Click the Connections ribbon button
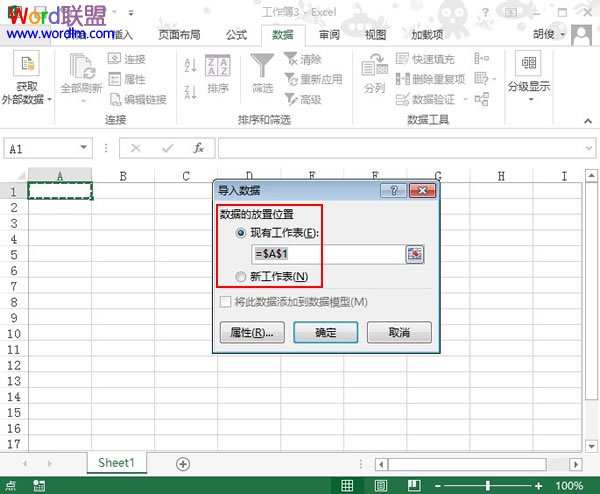This screenshot has width=600, height=494. coord(127,59)
